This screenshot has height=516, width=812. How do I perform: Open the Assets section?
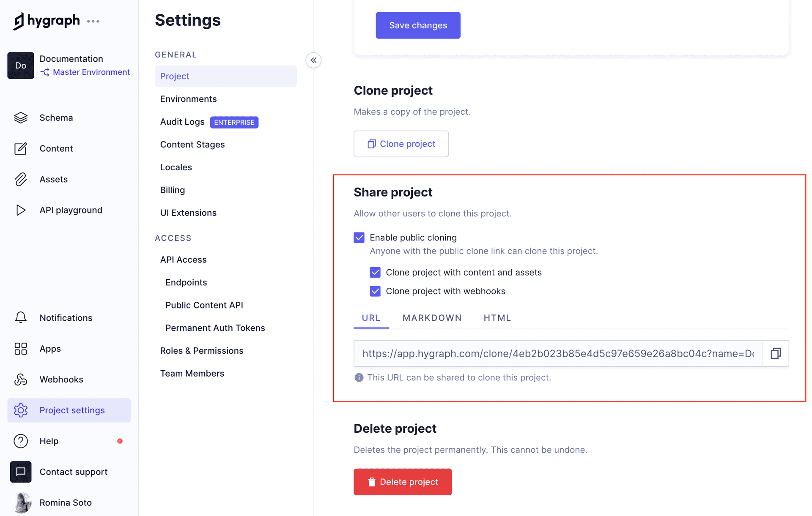point(53,178)
